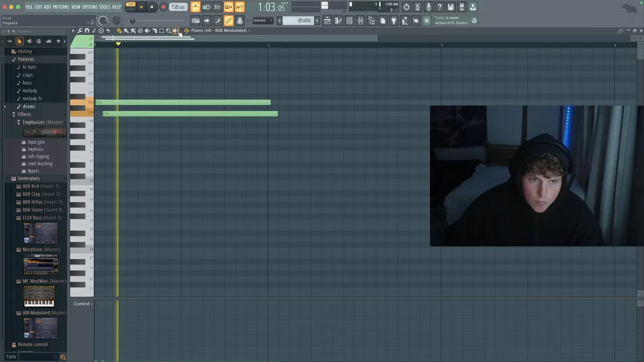The image size is (644, 362).
Task: Open the FILE menu
Action: 29,7
